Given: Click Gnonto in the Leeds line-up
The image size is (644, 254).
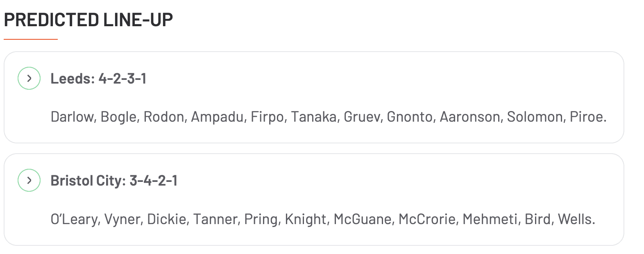Looking at the screenshot, I should coord(410,117).
